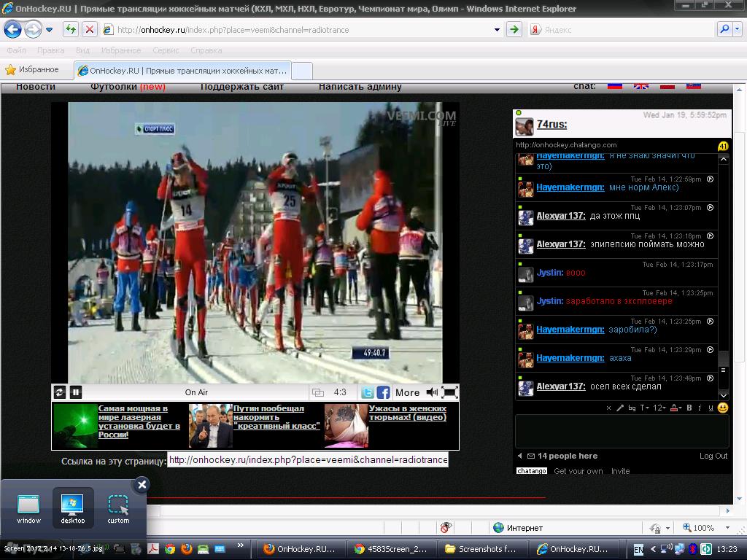747x560 pixels.
Task: Show the 14 people here list
Action: [x=568, y=456]
